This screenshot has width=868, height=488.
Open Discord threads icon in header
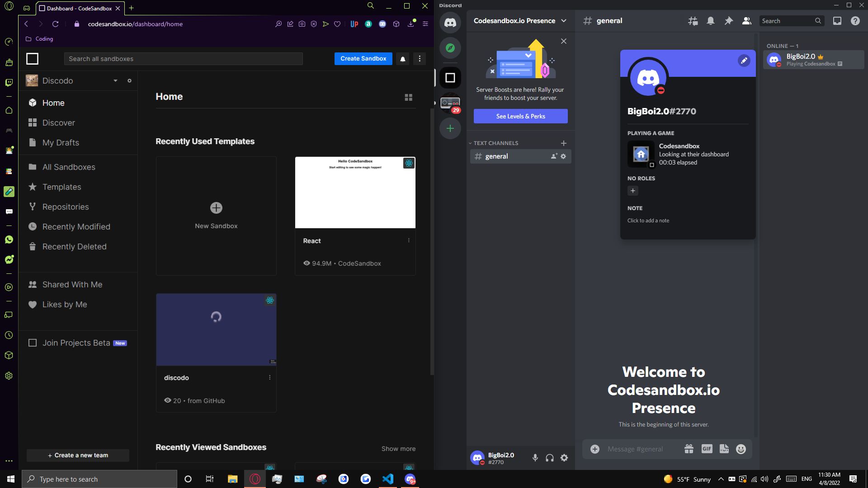[x=693, y=21]
